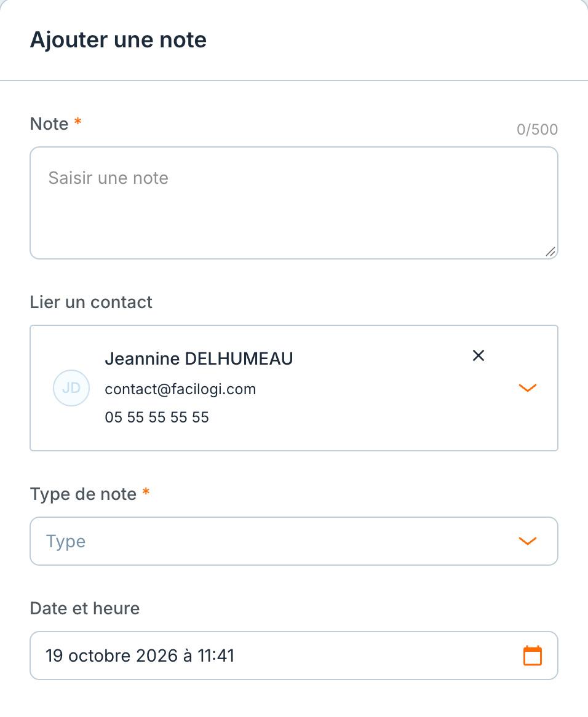Click the Note field label
Screen dimensions: 588x717
coord(49,124)
